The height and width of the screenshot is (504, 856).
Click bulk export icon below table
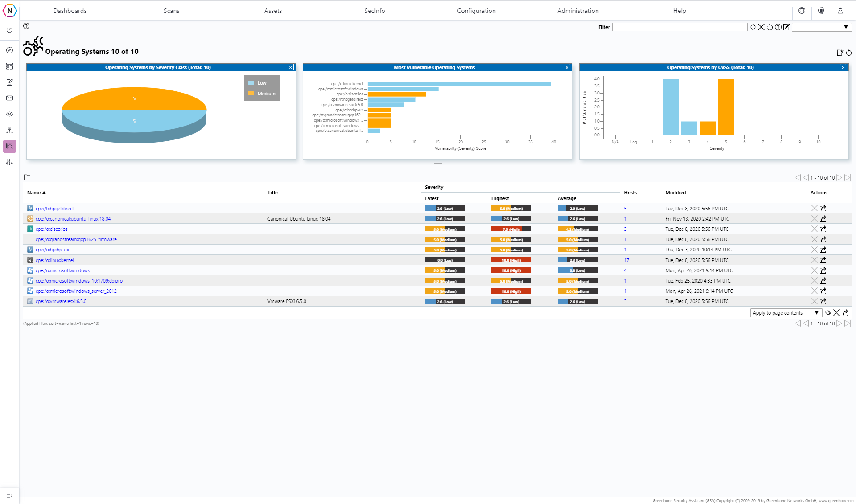(845, 313)
